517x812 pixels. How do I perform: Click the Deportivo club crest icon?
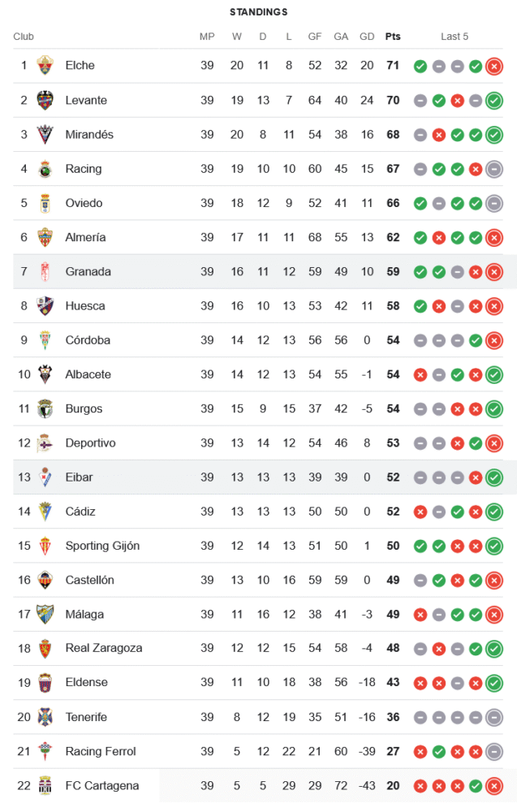45,443
